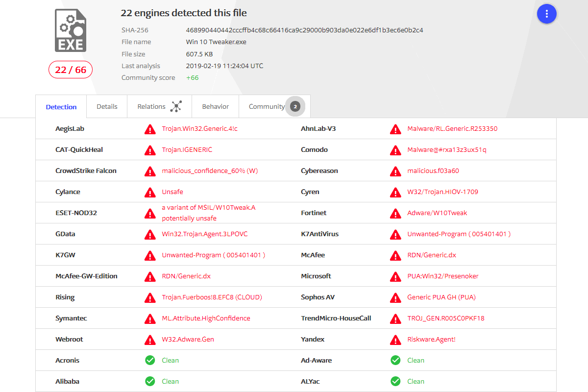Go to the Behavior tab
Screen dimensions: 588x392
point(216,106)
